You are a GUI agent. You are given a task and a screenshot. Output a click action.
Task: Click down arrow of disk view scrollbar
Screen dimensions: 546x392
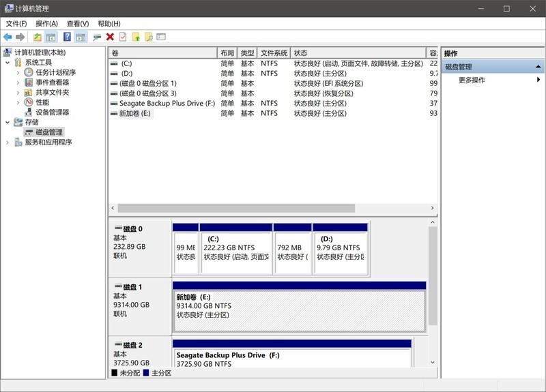tap(433, 363)
